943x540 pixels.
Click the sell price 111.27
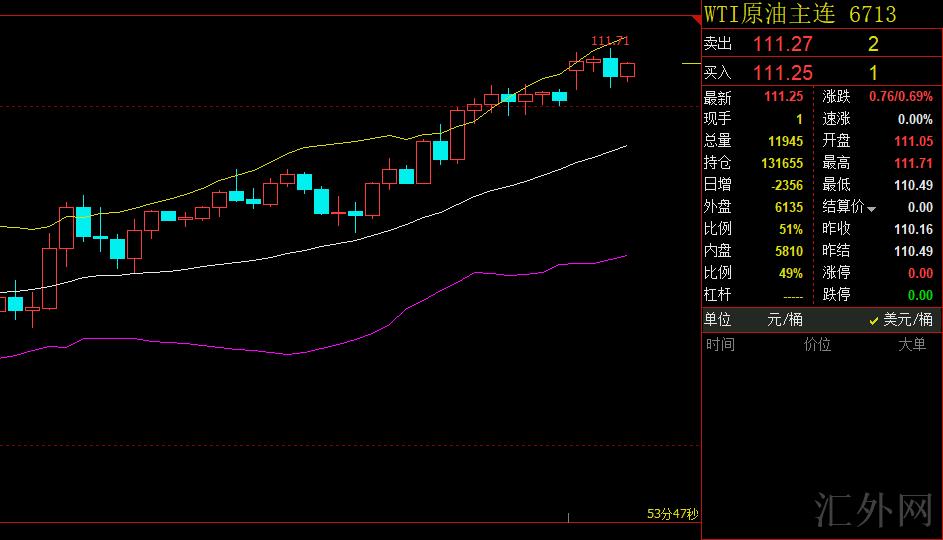click(x=782, y=44)
